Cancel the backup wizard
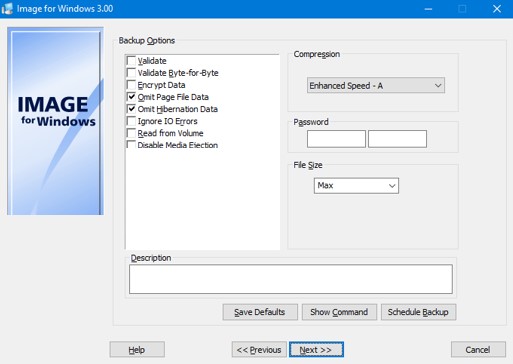513x364 pixels. (478, 350)
